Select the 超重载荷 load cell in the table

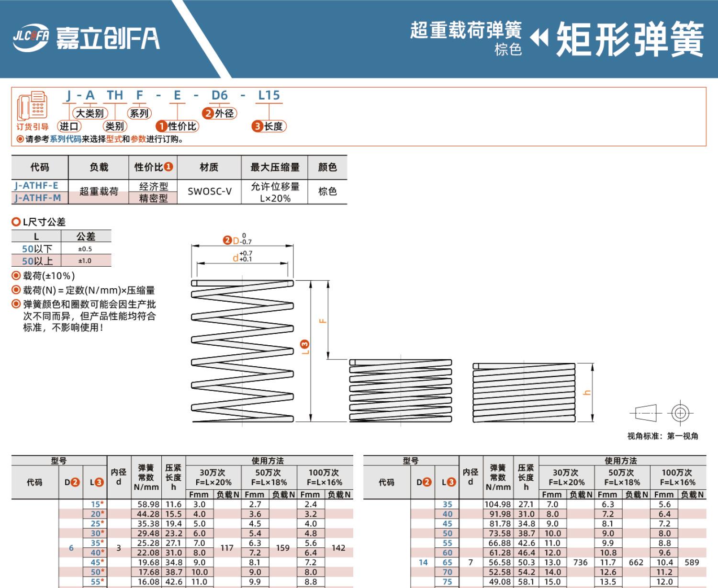(99, 192)
